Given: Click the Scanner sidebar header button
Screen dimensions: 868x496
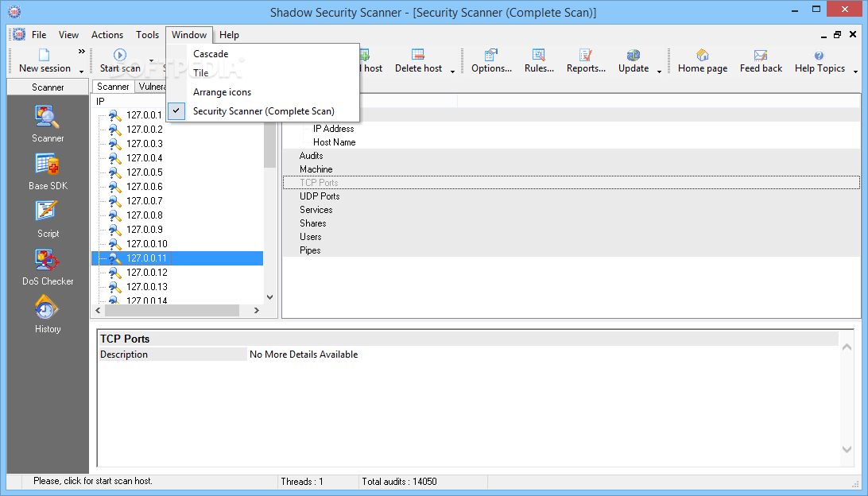Looking at the screenshot, I should point(48,87).
